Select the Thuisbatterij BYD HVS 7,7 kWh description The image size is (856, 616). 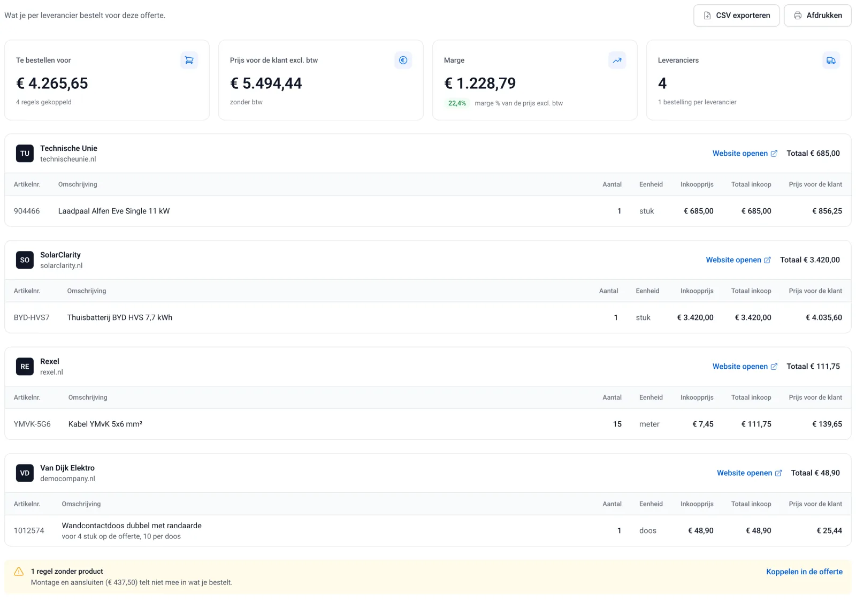pos(120,317)
